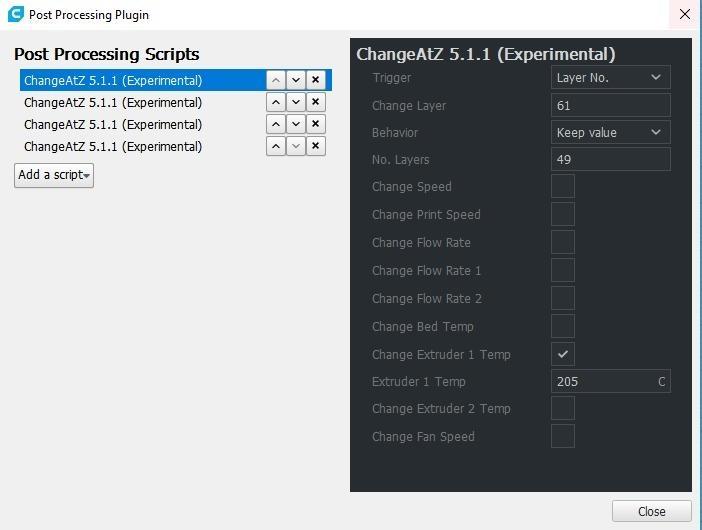Move fourth ChangeAtZ script up
702x530 pixels.
coord(276,146)
